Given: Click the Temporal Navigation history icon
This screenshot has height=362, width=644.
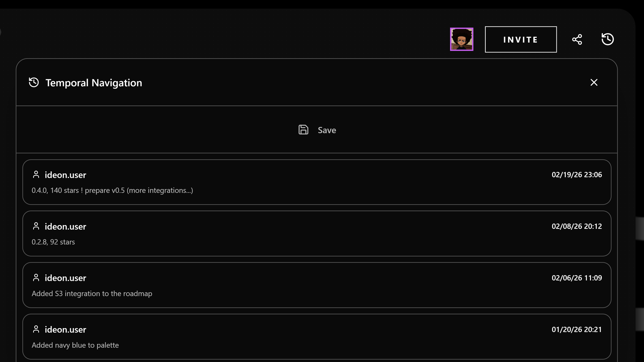Looking at the screenshot, I should coord(34,83).
